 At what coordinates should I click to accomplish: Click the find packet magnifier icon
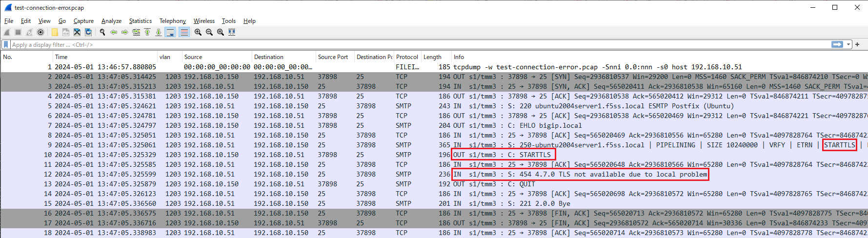coord(102,32)
